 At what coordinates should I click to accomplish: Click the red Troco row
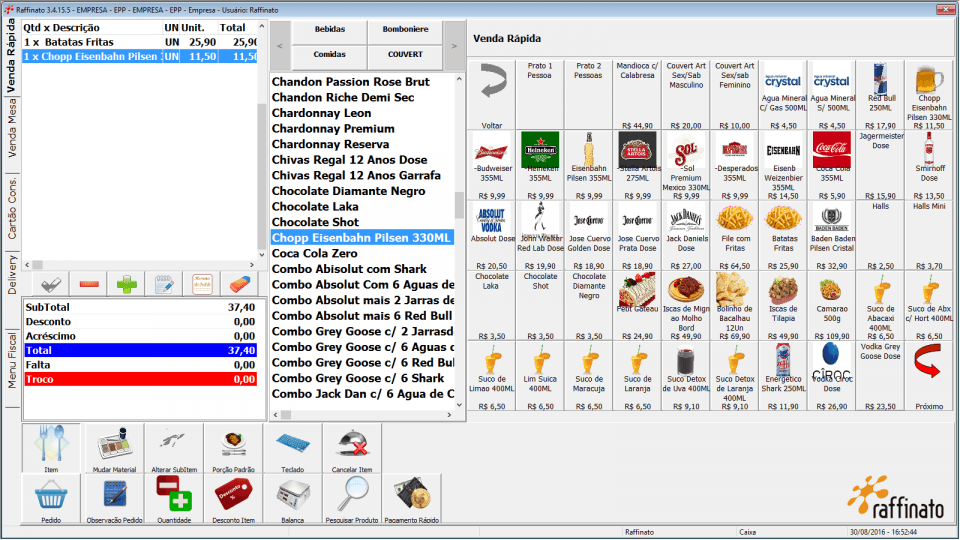click(140, 379)
